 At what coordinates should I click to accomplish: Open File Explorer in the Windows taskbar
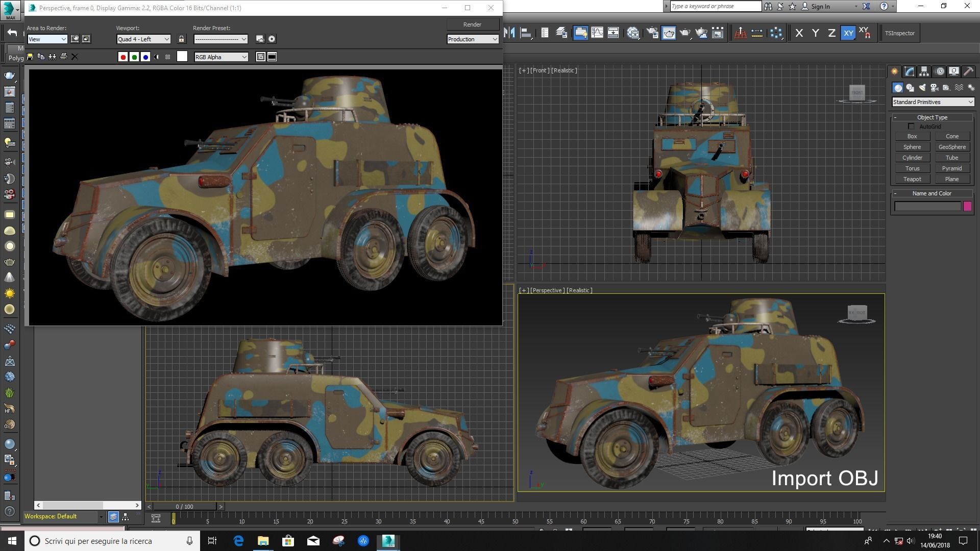pos(263,541)
